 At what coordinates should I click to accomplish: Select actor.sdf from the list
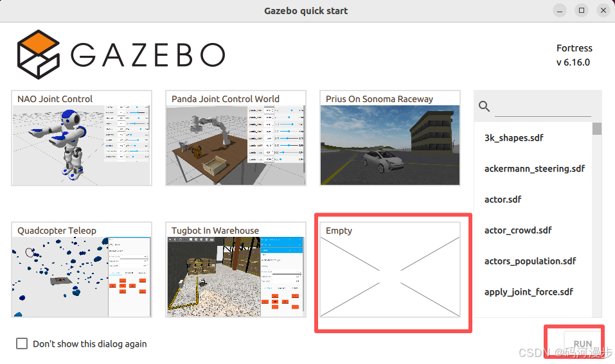(533, 200)
